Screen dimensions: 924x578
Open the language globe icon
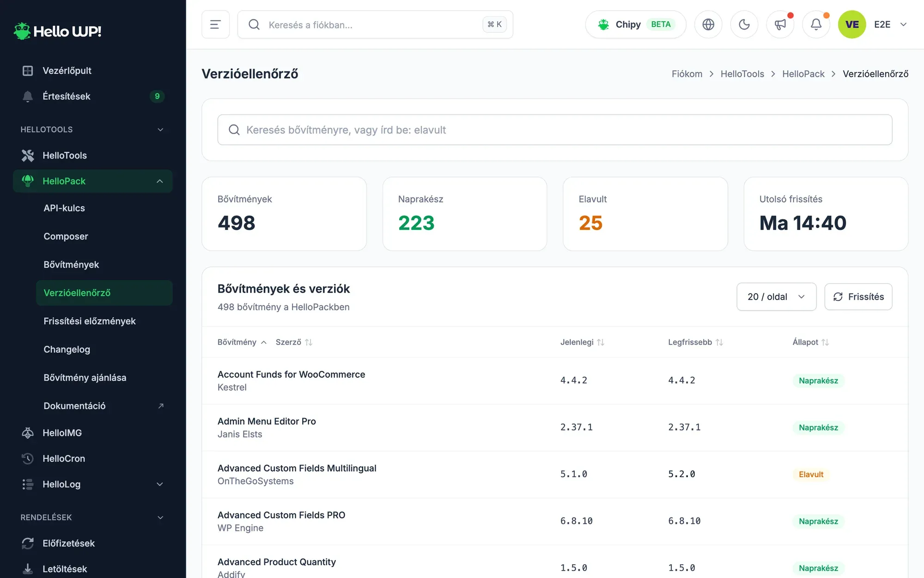coord(708,25)
